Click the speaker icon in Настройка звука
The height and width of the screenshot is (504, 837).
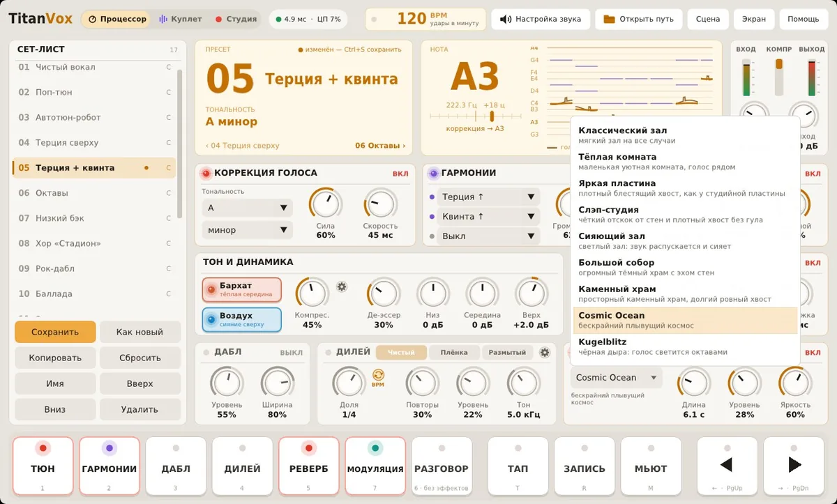506,19
